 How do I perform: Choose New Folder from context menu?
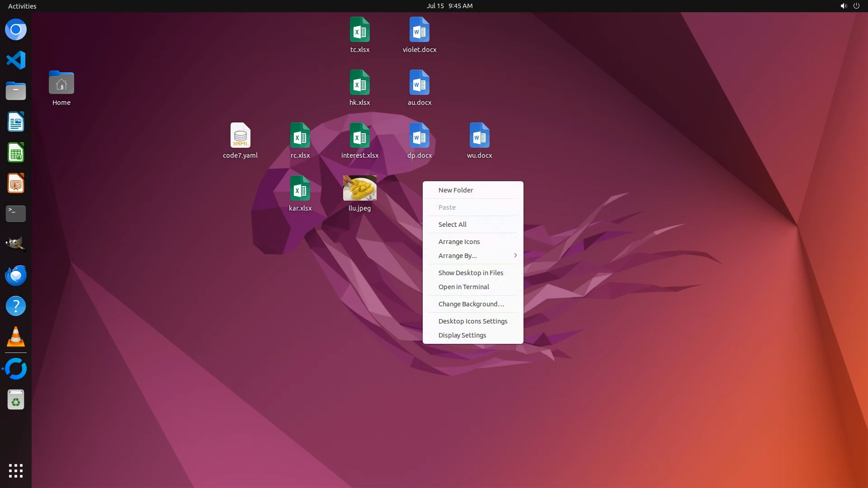456,190
